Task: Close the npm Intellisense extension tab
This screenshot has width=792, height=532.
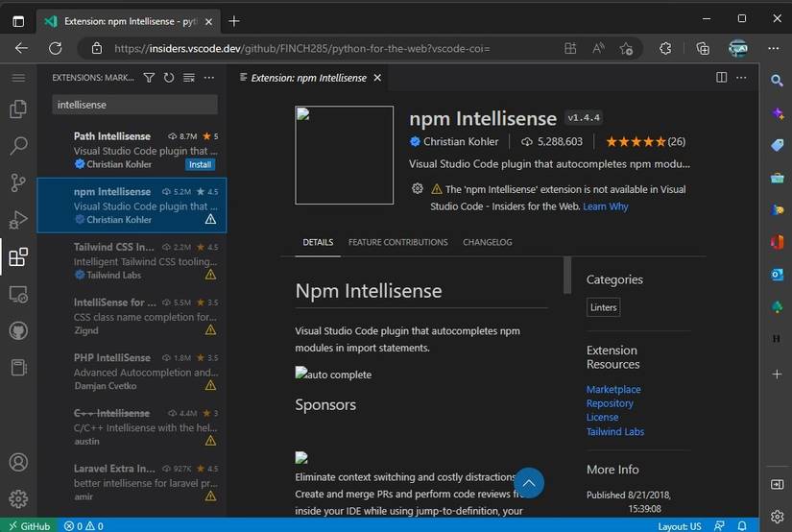Action: coord(377,78)
